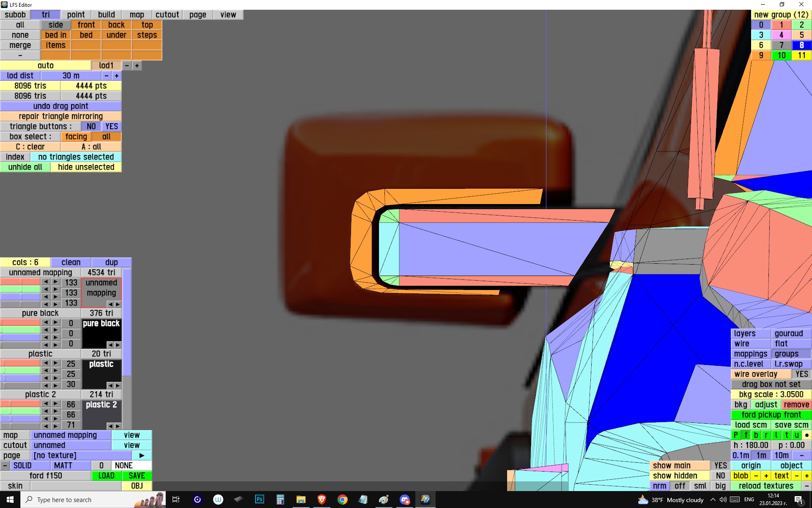This screenshot has width=812, height=508.
Task: Open the cutout tab
Action: pos(167,15)
